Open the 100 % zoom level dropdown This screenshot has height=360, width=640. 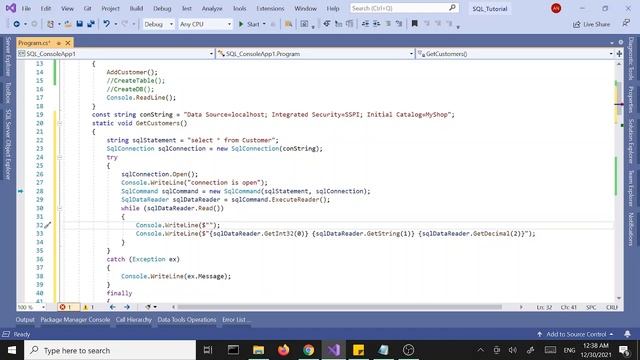click(x=31, y=307)
